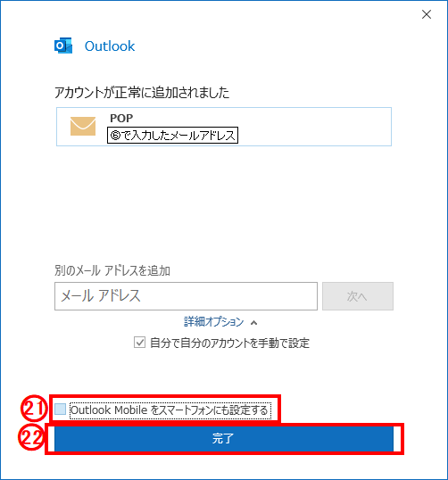
Task: Click the アカウントが正常に追加されました heading
Action: click(142, 93)
